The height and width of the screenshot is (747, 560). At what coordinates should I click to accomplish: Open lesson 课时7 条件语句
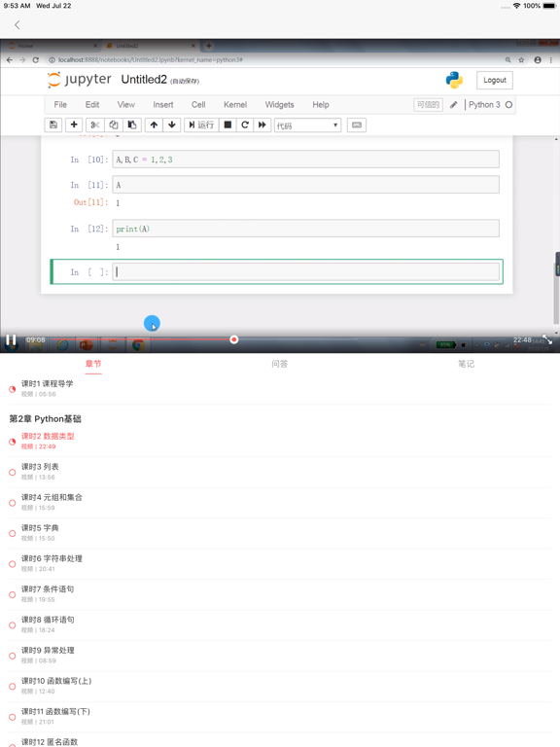pyautogui.click(x=280, y=593)
